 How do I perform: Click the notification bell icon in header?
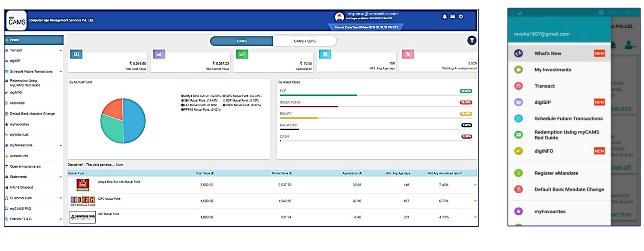point(444,17)
